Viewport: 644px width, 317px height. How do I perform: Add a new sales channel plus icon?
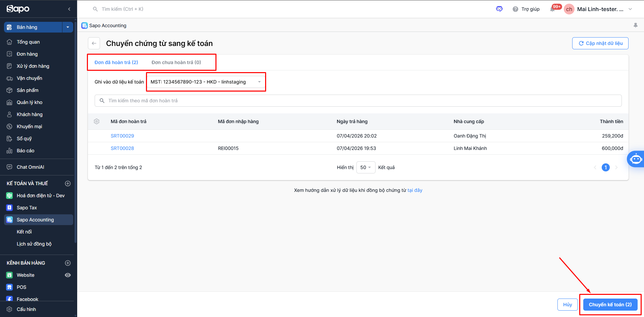click(x=68, y=263)
